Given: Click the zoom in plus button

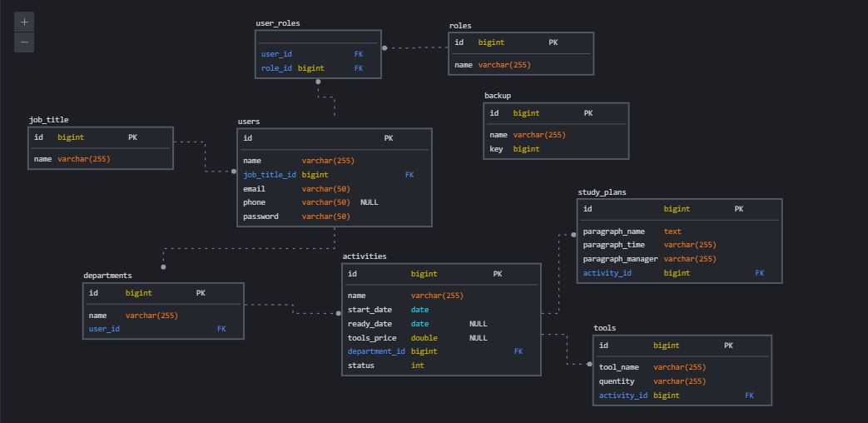Looking at the screenshot, I should [24, 22].
